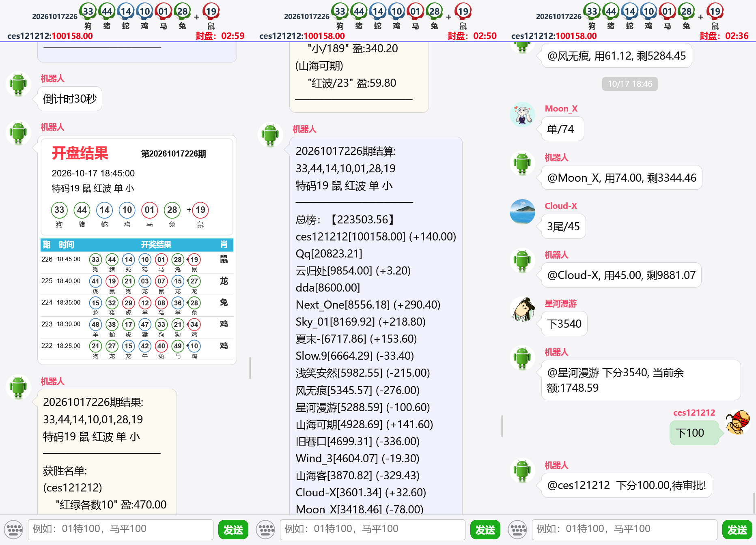
Task: Click 浅笑安然[5982.55] leaderboard entry
Action: click(x=363, y=373)
